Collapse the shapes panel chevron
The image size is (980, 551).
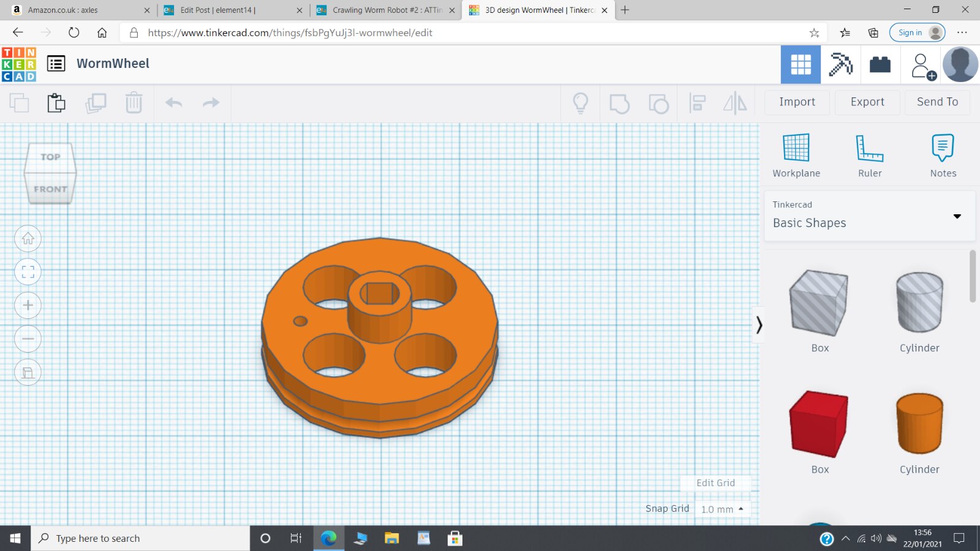(759, 324)
